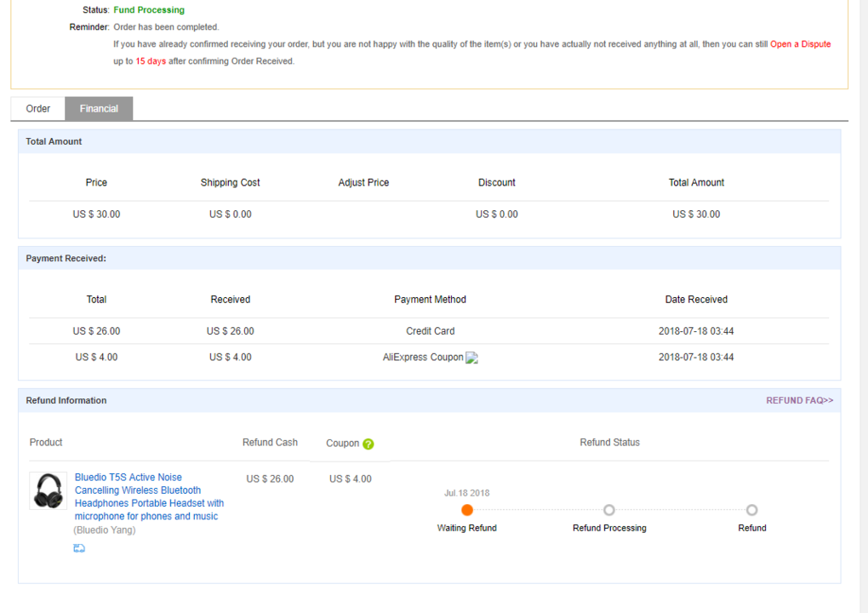Click the small blue icon below Bluedio Yang
The width and height of the screenshot is (868, 613).
point(79,548)
